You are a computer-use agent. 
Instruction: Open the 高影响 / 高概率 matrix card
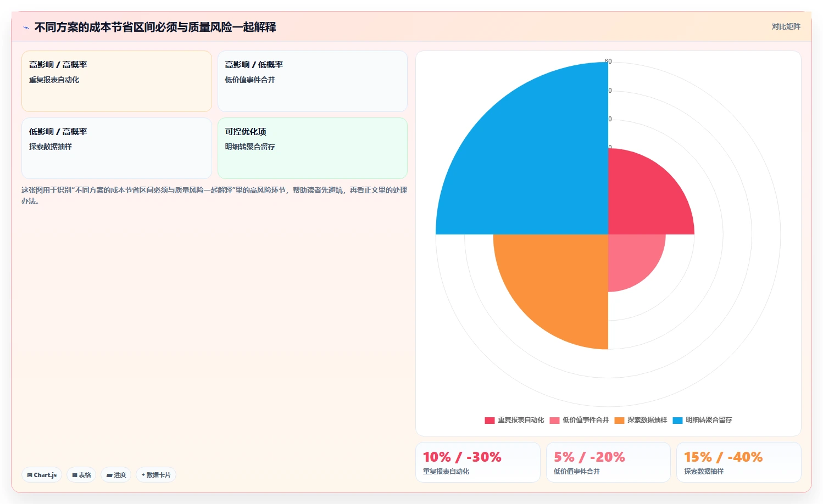(x=116, y=81)
